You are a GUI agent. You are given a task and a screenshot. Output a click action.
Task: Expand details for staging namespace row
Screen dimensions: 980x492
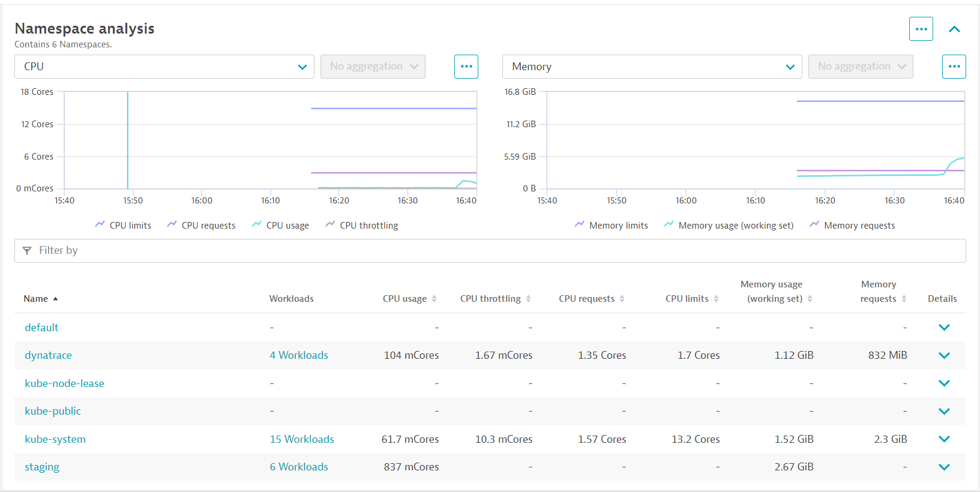click(944, 467)
